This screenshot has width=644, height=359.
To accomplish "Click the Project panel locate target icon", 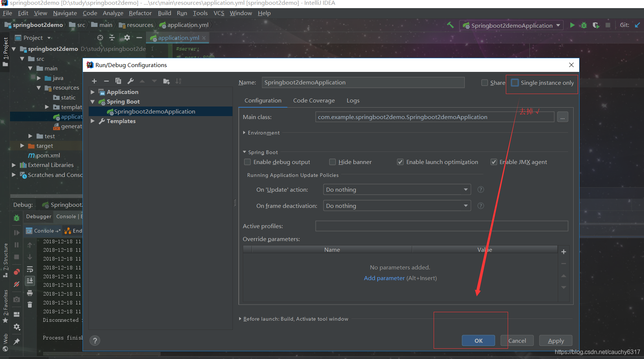I will point(100,38).
